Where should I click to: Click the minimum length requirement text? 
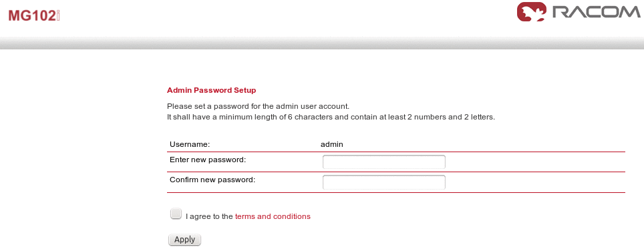coord(331,117)
